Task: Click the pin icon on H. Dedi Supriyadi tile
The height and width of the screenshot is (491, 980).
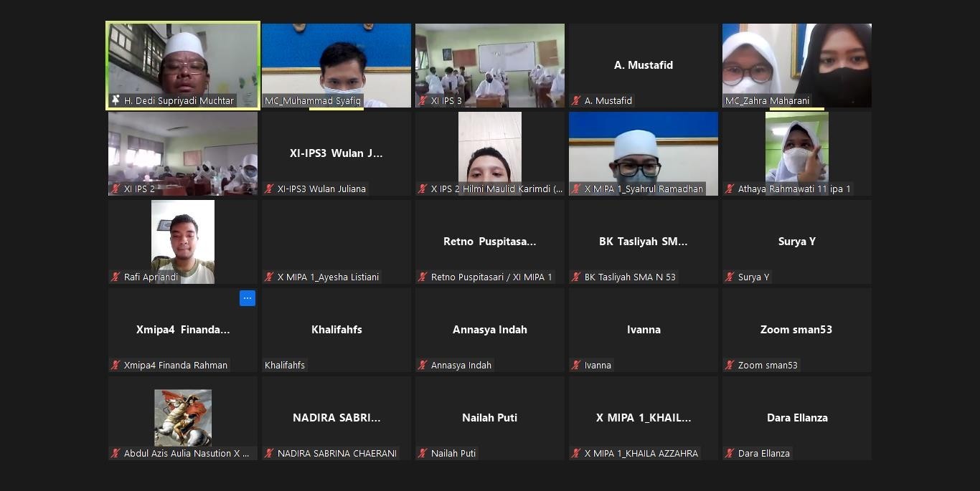Action: click(x=115, y=101)
